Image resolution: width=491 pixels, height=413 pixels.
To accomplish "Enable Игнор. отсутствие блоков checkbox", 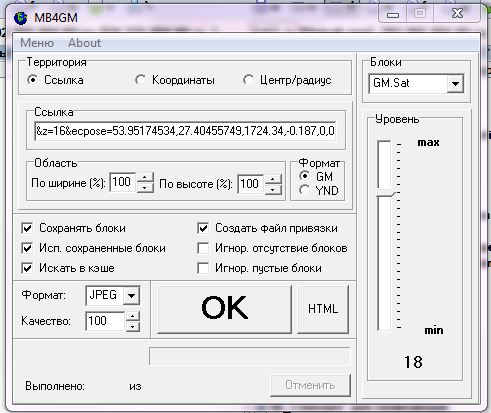I will pos(203,248).
